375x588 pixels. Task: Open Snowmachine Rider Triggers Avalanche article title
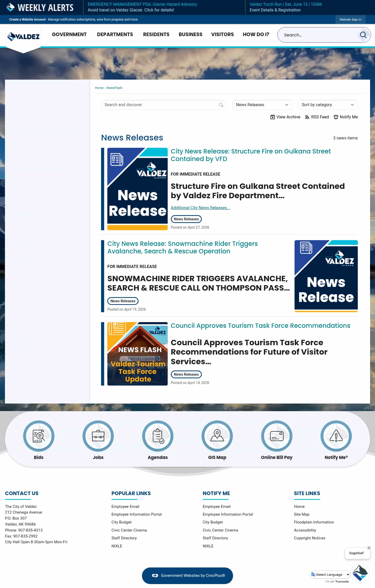pos(182,247)
